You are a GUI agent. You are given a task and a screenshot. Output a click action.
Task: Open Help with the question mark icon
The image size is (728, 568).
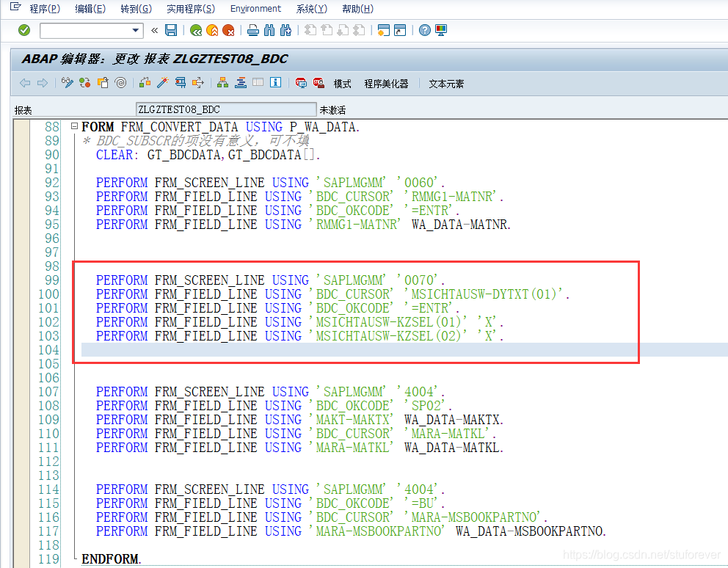[424, 31]
